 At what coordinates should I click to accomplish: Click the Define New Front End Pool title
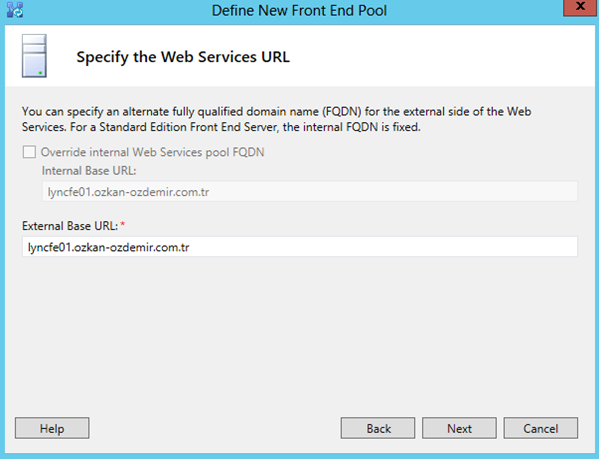pyautogui.click(x=299, y=10)
